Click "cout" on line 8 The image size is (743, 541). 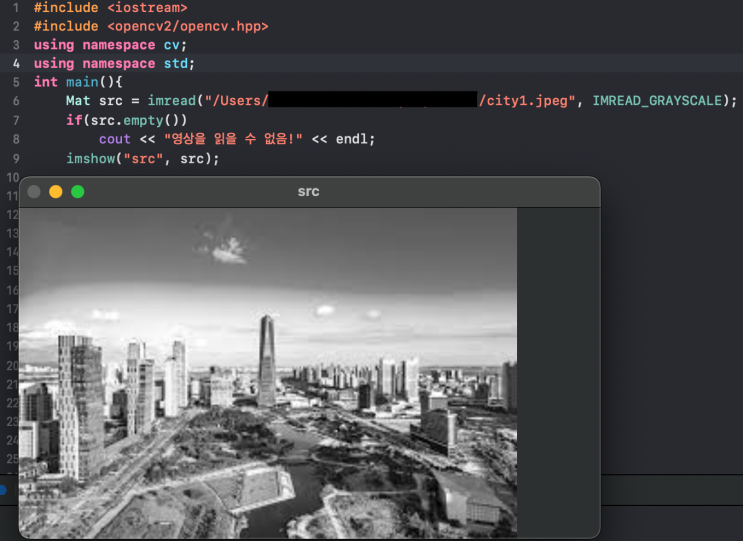[x=115, y=139]
